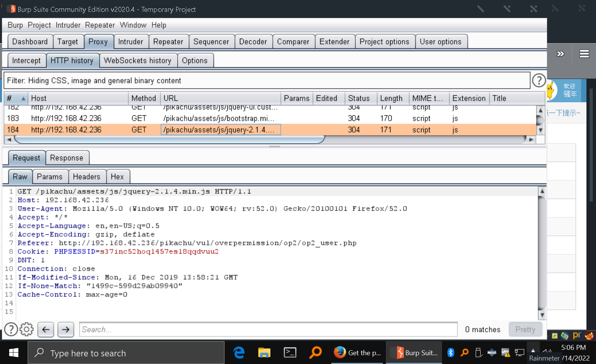Viewport: 596px width, 364px height.
Task: Click the Bluetooth tray icon
Action: [451, 353]
